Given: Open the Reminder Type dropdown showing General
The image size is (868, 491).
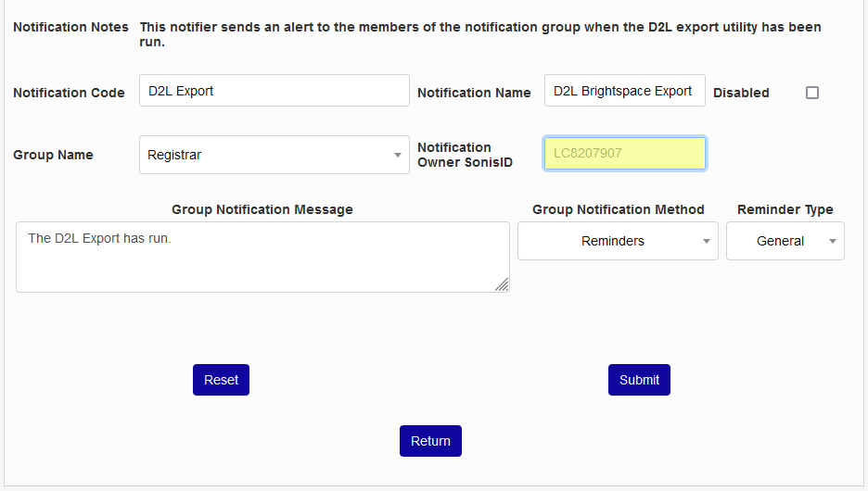Looking at the screenshot, I should 785,241.
